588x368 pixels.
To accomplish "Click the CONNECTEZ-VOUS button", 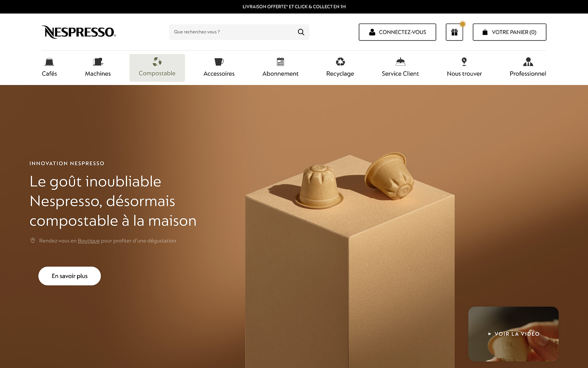I will click(x=397, y=32).
